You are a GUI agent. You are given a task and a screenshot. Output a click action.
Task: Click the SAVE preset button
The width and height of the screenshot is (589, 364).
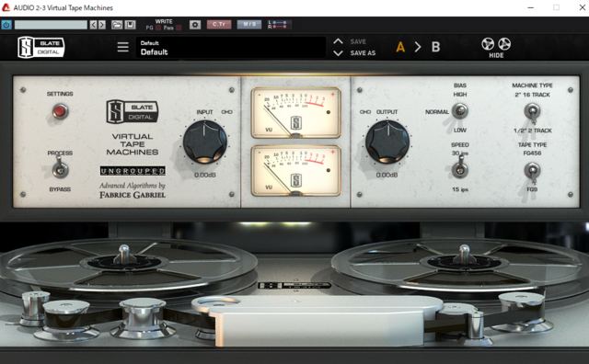pos(358,41)
